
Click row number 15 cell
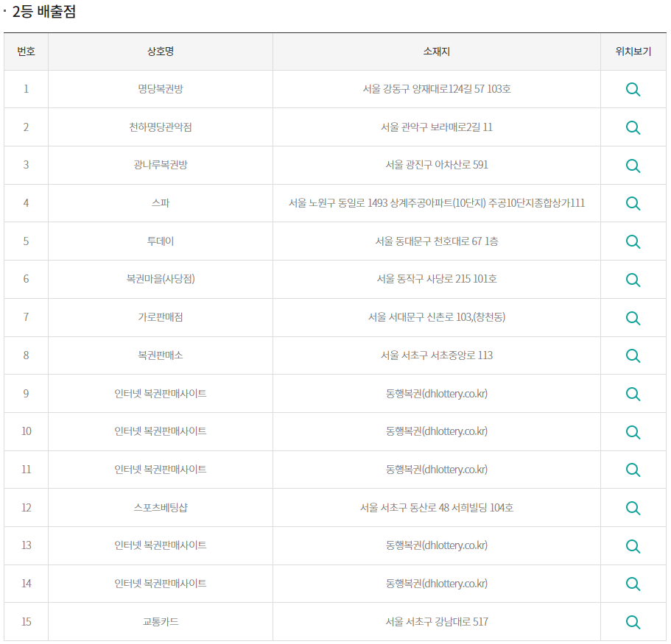tap(26, 621)
